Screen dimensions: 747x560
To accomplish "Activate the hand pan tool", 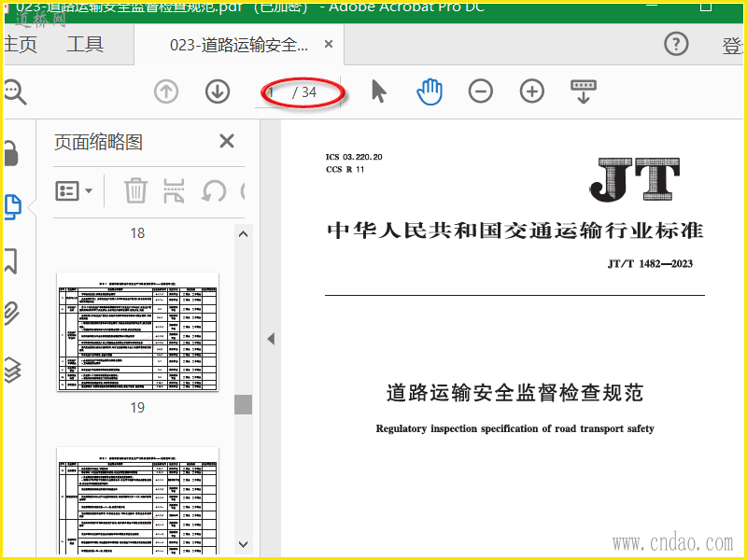I will pyautogui.click(x=430, y=91).
